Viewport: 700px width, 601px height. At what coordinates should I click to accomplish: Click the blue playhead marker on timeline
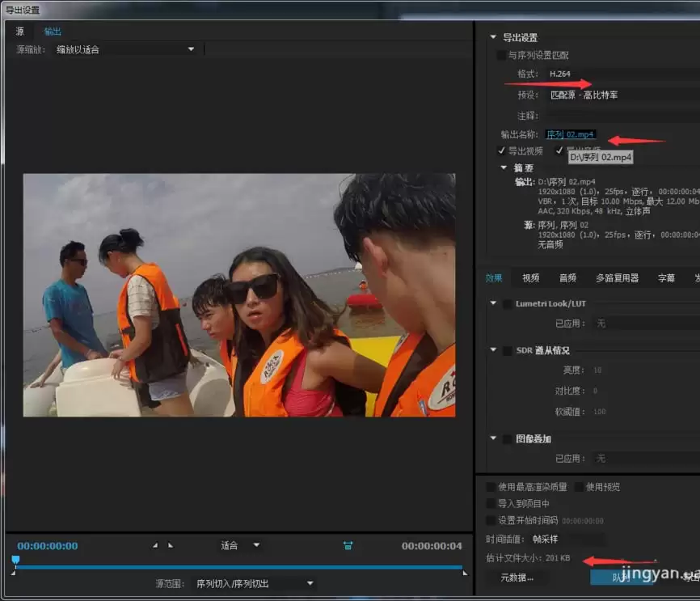click(x=15, y=560)
